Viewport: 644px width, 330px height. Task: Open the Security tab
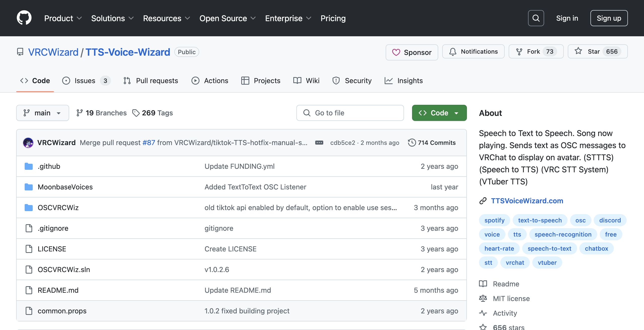coord(352,81)
